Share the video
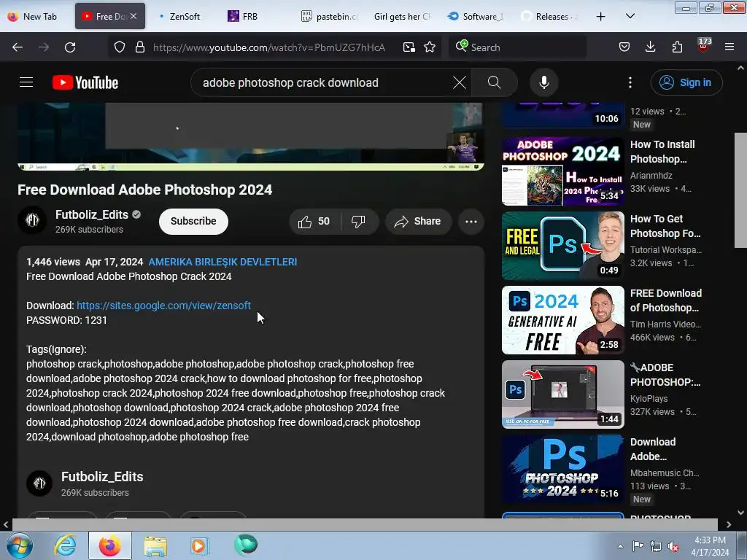Viewport: 747px width, 560px height. point(418,222)
